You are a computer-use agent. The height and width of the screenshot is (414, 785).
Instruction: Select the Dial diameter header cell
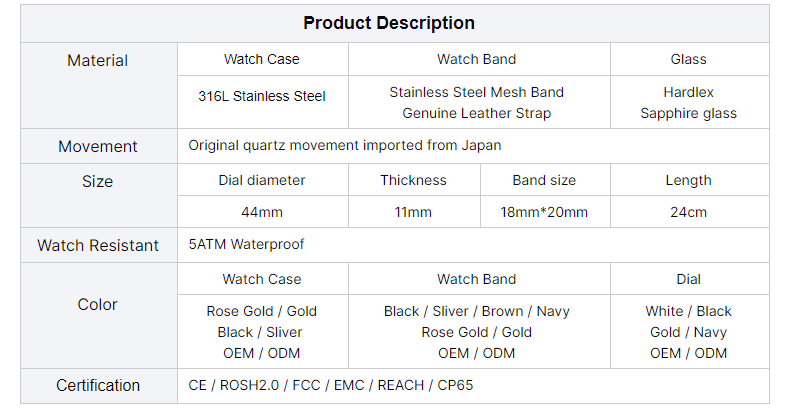coord(262,180)
